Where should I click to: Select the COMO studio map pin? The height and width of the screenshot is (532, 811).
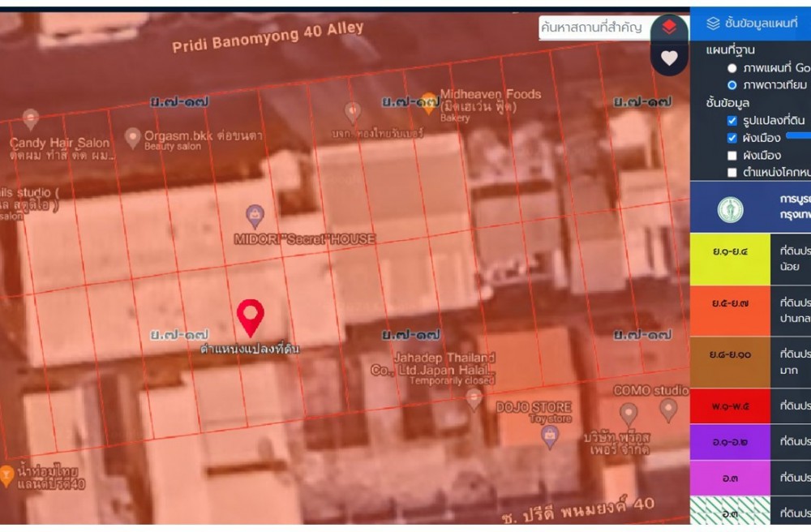pyautogui.click(x=668, y=408)
